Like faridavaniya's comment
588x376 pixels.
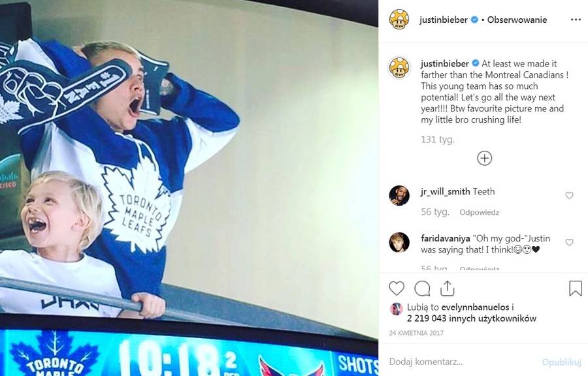pyautogui.click(x=569, y=242)
